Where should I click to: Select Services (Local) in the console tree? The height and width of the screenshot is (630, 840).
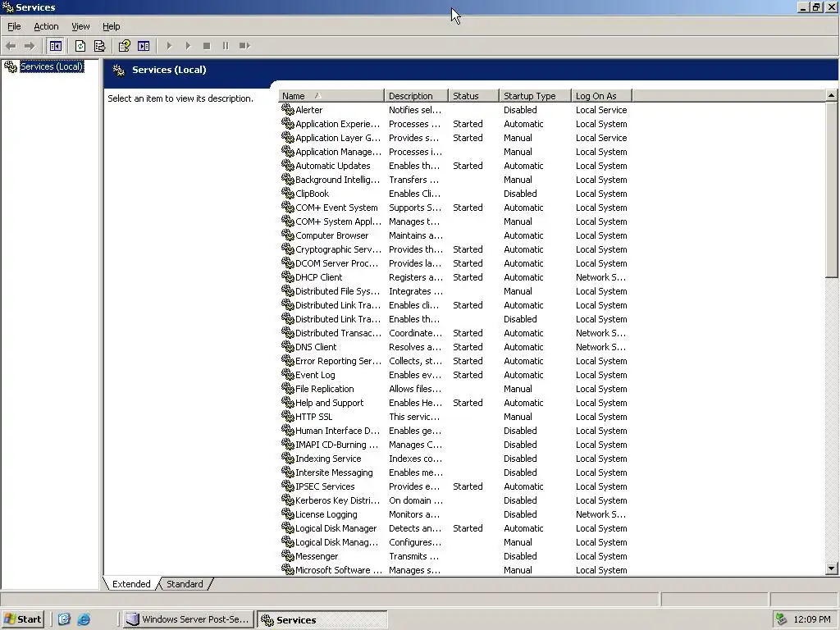point(52,66)
